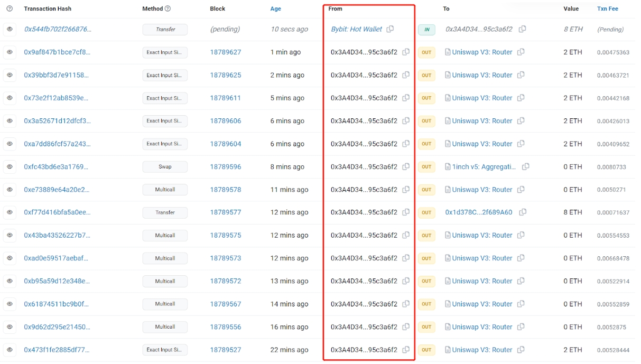Copy Uniswap V3: Router address in block 18789627 row

[x=521, y=52]
